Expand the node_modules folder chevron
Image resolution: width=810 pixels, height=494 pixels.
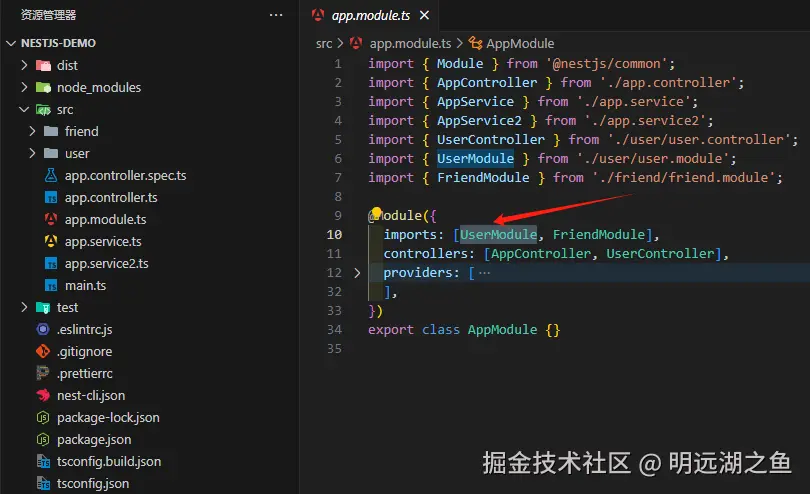click(24, 87)
